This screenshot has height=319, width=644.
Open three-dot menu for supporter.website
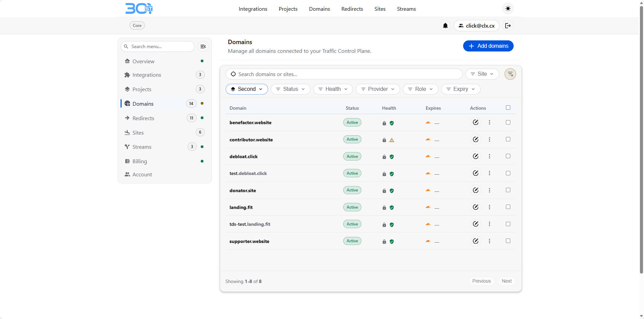[489, 241]
